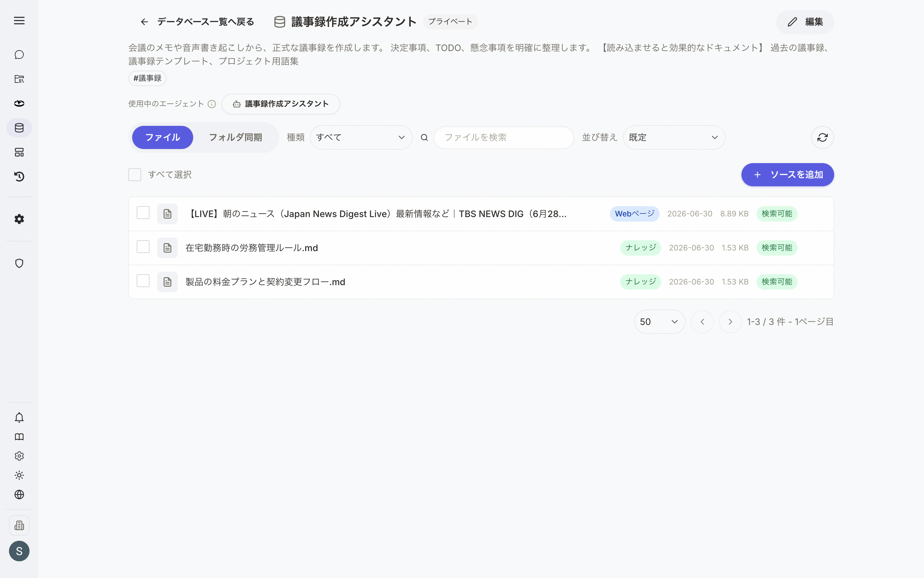
Task: Go to the next page arrow
Action: pos(730,321)
